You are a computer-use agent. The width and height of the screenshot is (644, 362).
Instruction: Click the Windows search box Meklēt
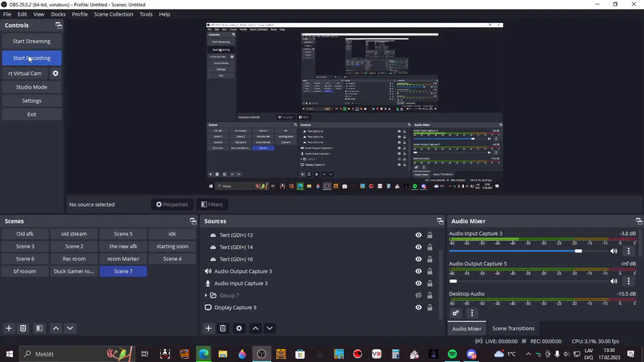(77, 354)
